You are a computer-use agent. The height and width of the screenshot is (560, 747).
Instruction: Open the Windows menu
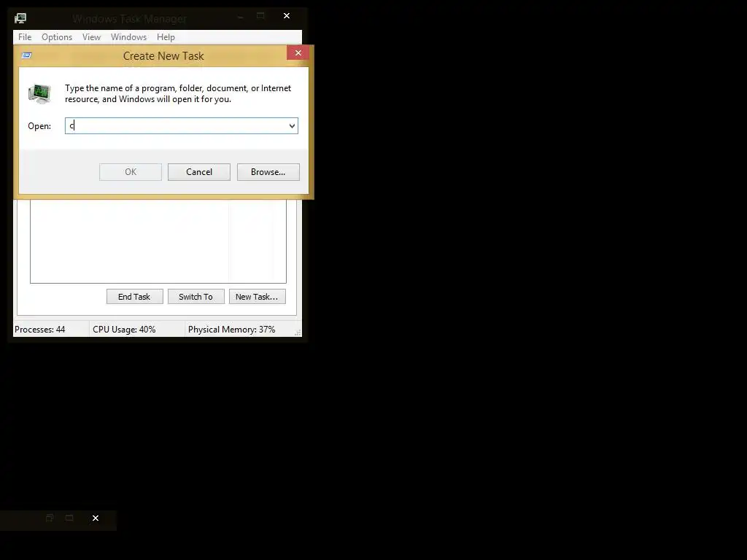[x=128, y=37]
